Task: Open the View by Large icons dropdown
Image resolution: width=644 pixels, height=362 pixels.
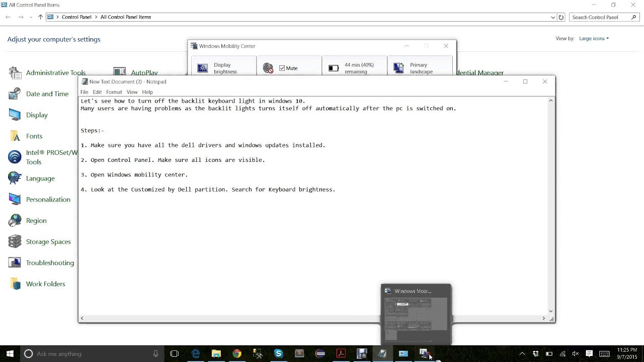Action: pos(594,39)
